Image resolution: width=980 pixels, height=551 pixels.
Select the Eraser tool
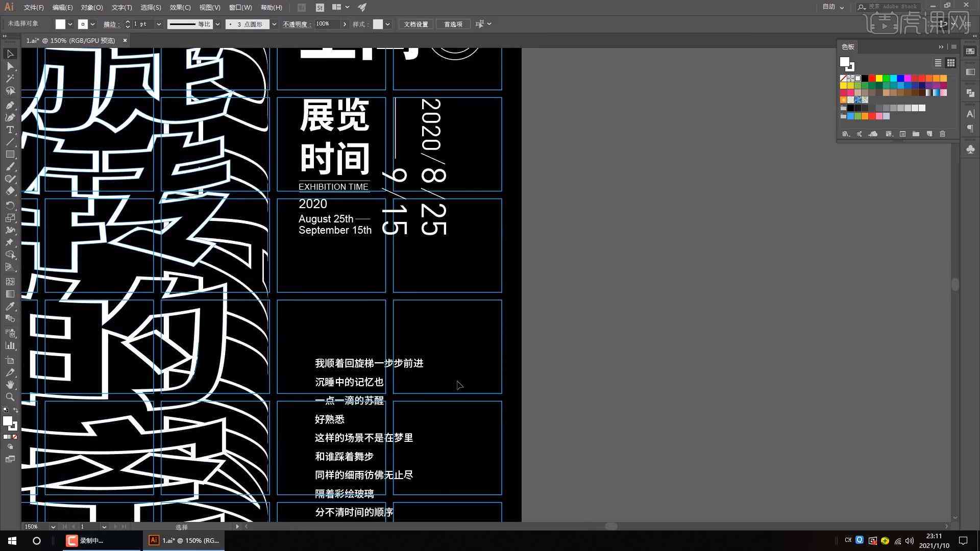[x=10, y=191]
